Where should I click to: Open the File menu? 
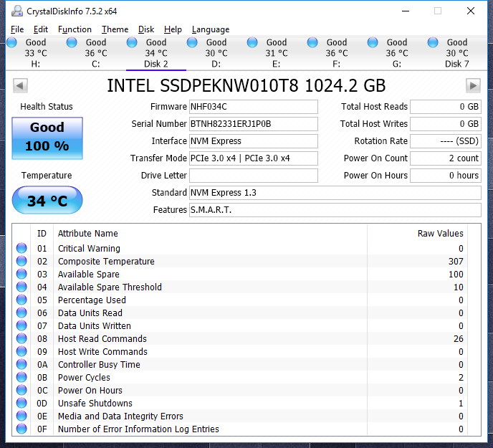point(17,29)
